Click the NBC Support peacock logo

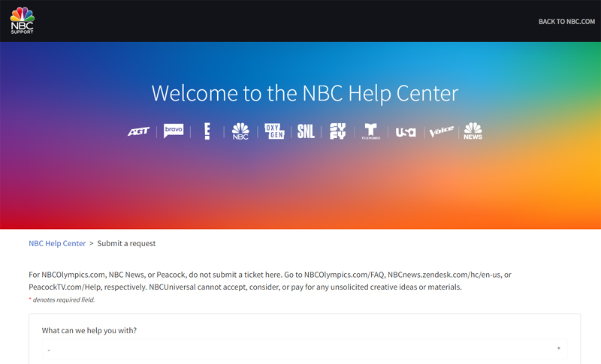(x=23, y=21)
